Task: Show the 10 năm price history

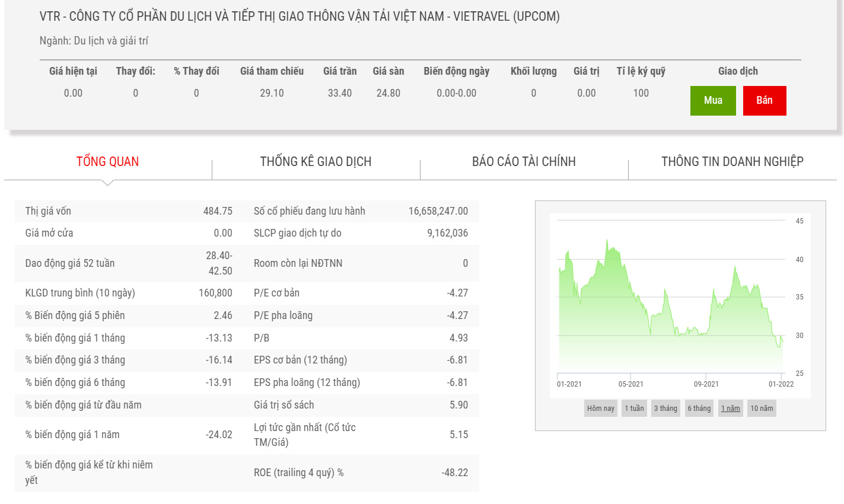Action: click(762, 409)
